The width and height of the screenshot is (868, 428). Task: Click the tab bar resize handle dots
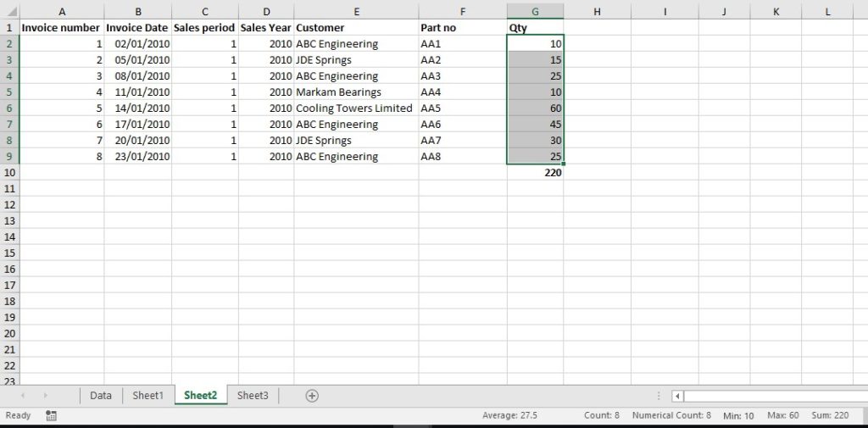[x=658, y=396]
